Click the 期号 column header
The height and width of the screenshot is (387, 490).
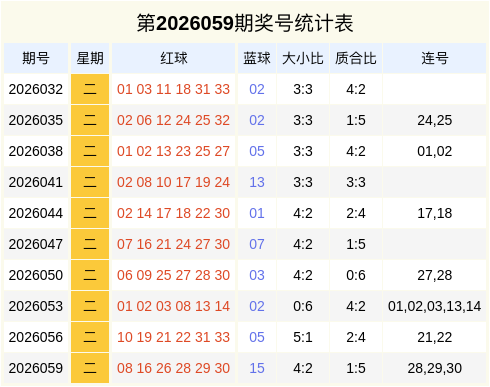(36, 58)
